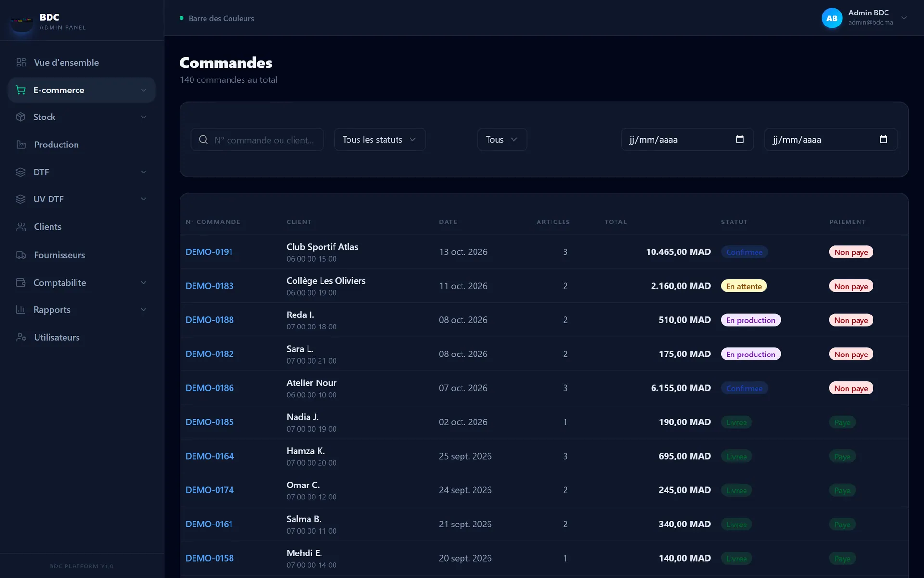924x578 pixels.
Task: Click the Utilisateurs user settings icon
Action: click(x=21, y=337)
